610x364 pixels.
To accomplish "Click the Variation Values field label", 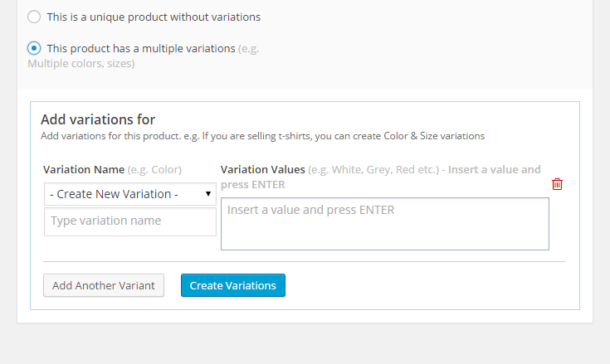I will [x=263, y=169].
